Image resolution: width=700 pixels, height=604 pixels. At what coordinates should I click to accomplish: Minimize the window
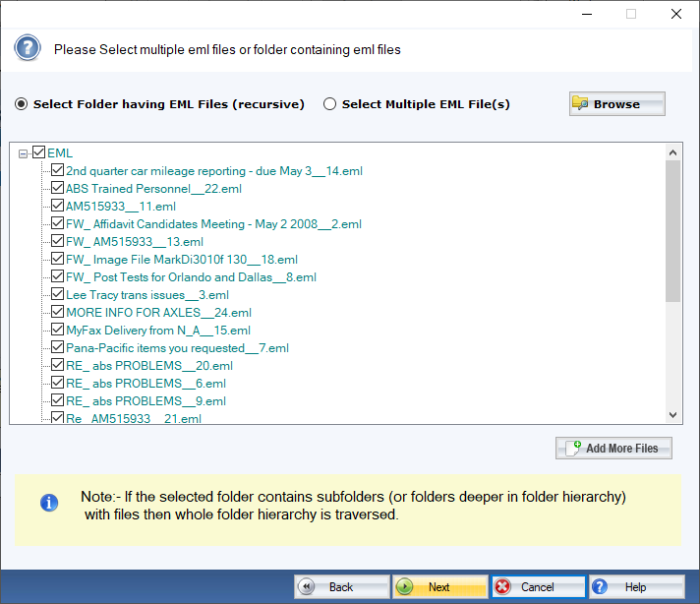coord(587,14)
